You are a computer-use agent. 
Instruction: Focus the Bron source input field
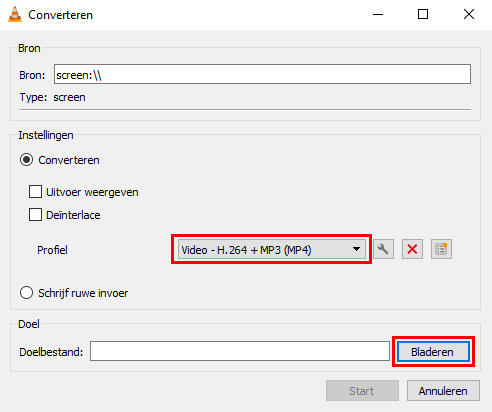coord(262,74)
